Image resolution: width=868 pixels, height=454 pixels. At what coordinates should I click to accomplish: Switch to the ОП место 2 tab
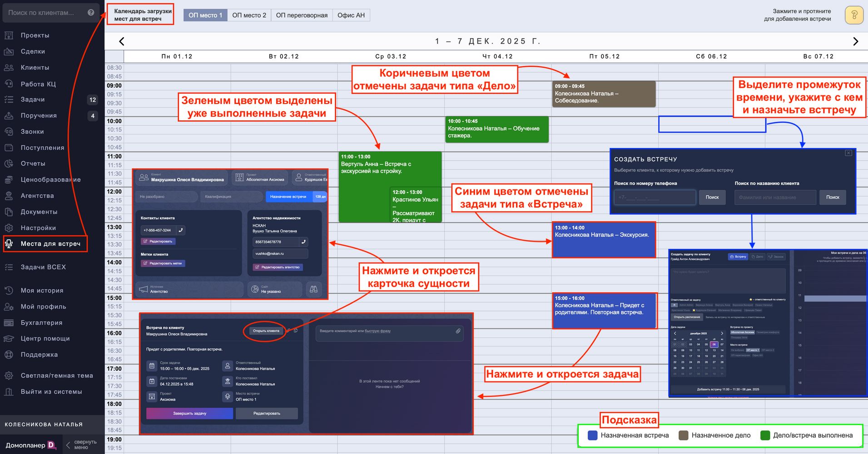[x=249, y=15]
